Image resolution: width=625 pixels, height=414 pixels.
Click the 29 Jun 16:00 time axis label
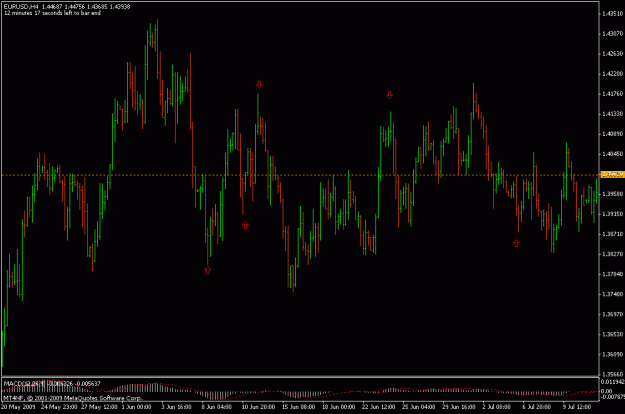(459, 407)
